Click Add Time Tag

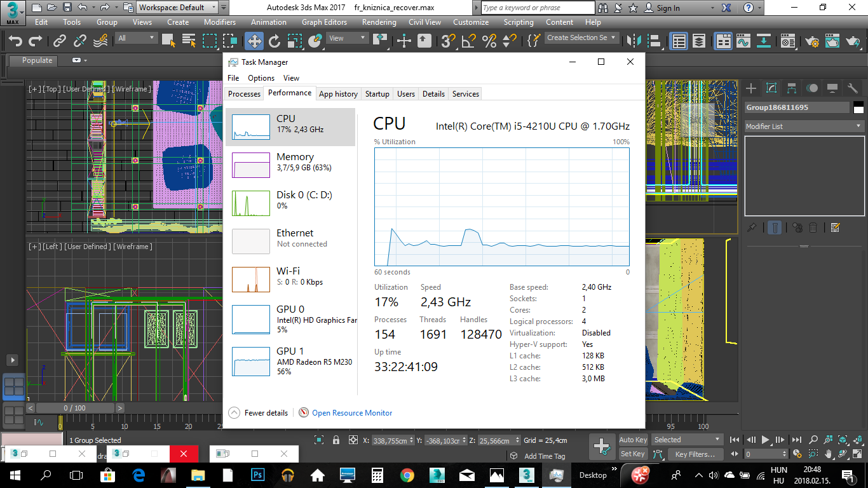(544, 456)
